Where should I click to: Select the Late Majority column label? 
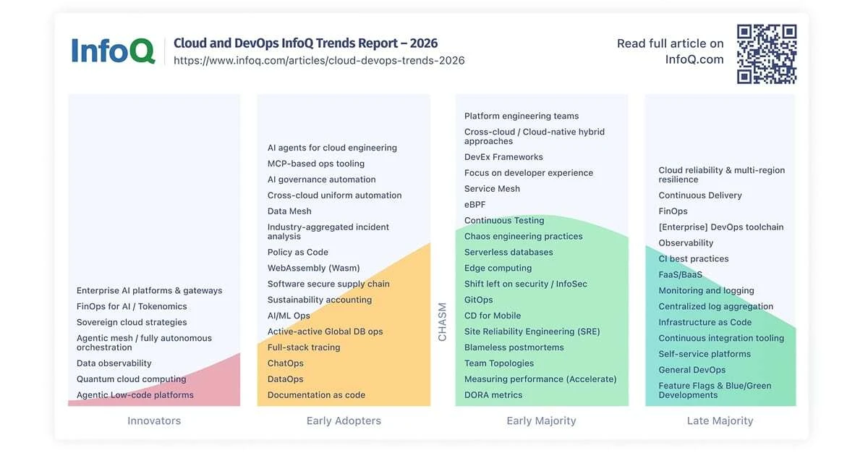(720, 421)
